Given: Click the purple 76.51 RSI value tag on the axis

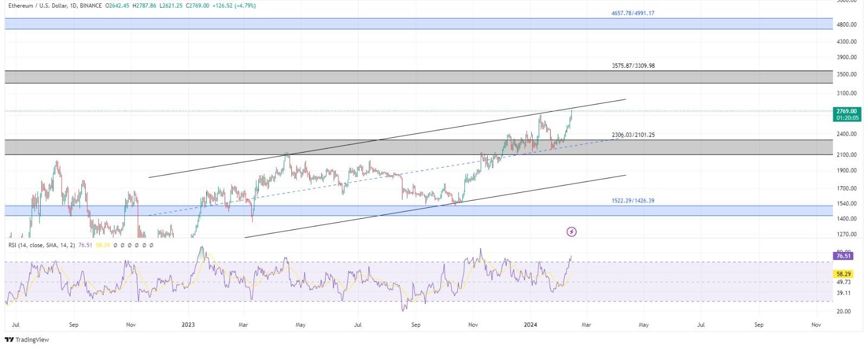Looking at the screenshot, I should pyautogui.click(x=843, y=256).
